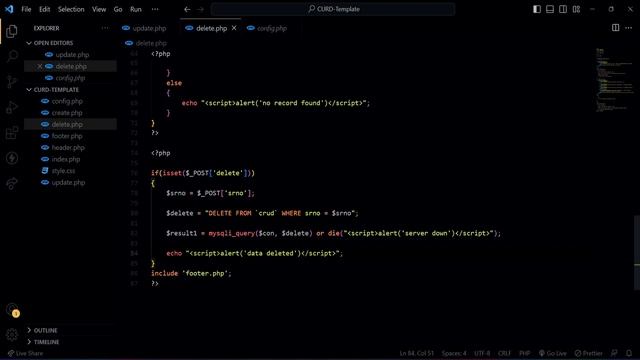The height and width of the screenshot is (360, 640).
Task: Open the File menu
Action: (x=26, y=9)
